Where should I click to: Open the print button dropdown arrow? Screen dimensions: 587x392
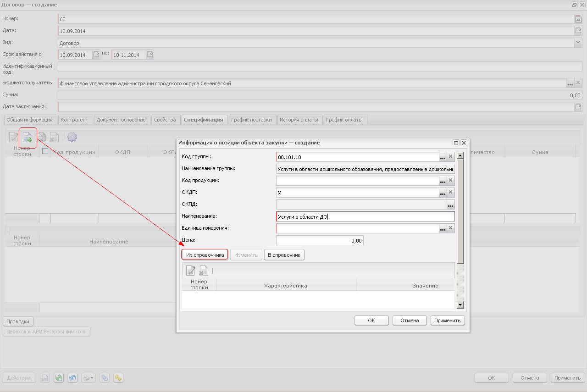pos(92,378)
